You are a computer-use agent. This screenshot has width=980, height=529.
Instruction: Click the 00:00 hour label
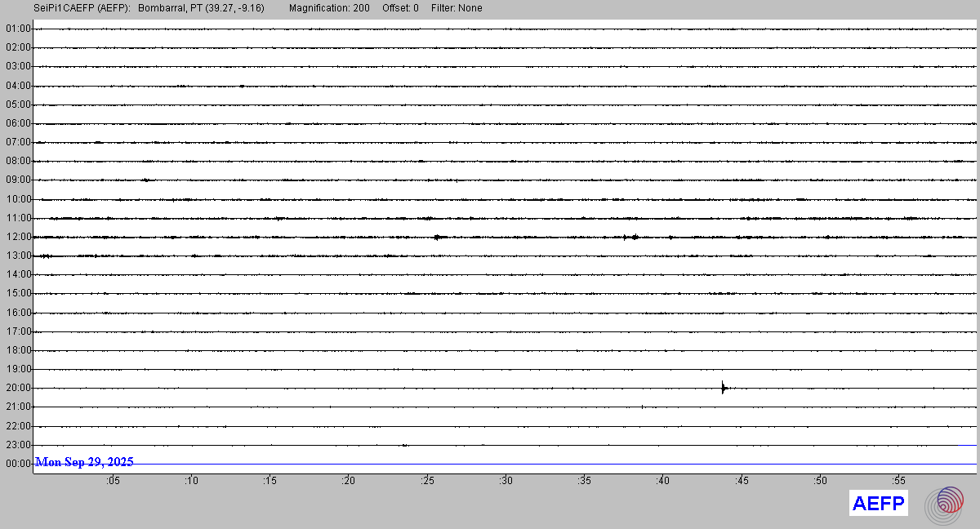pos(18,464)
